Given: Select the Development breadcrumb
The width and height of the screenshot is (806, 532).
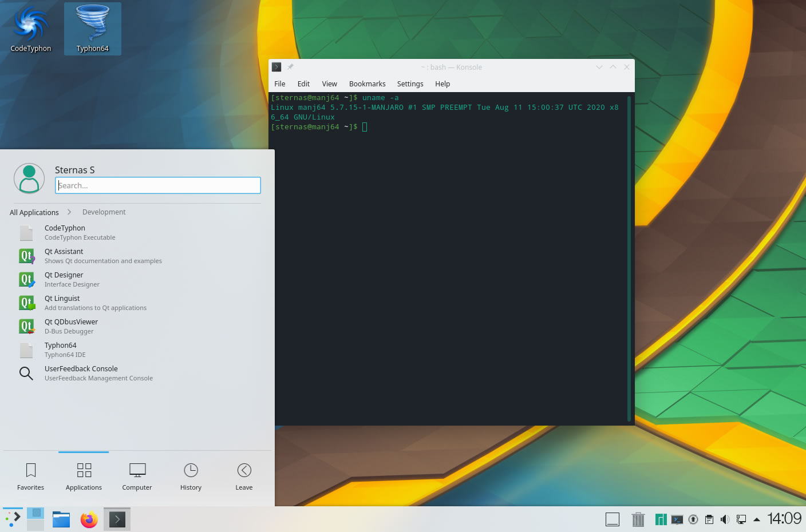Looking at the screenshot, I should (104, 212).
